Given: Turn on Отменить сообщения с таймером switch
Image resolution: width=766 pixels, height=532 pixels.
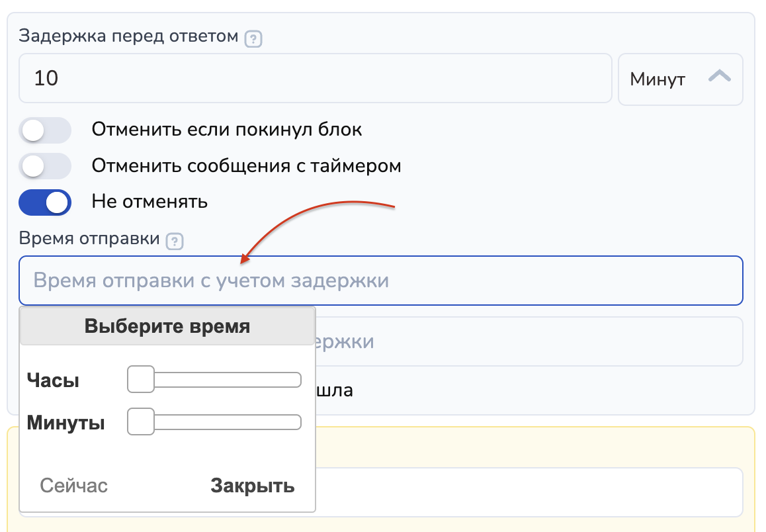Looking at the screenshot, I should (x=45, y=166).
